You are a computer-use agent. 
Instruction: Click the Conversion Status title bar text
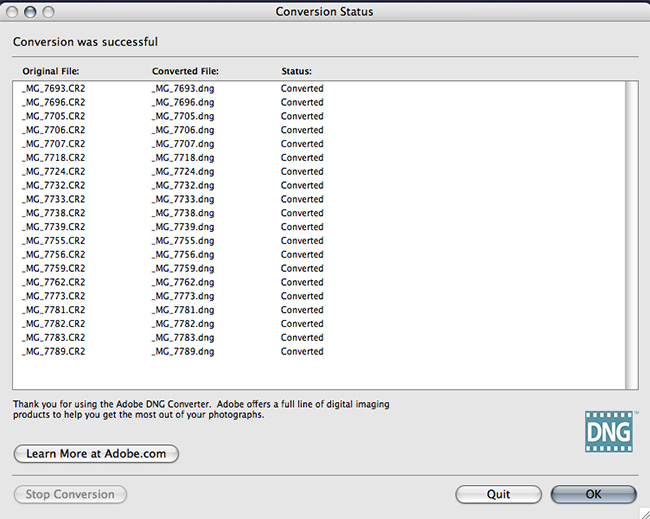click(x=324, y=12)
